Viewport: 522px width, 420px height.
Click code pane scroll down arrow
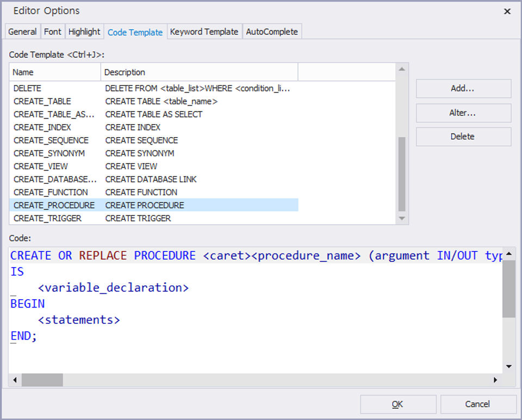pos(509,366)
